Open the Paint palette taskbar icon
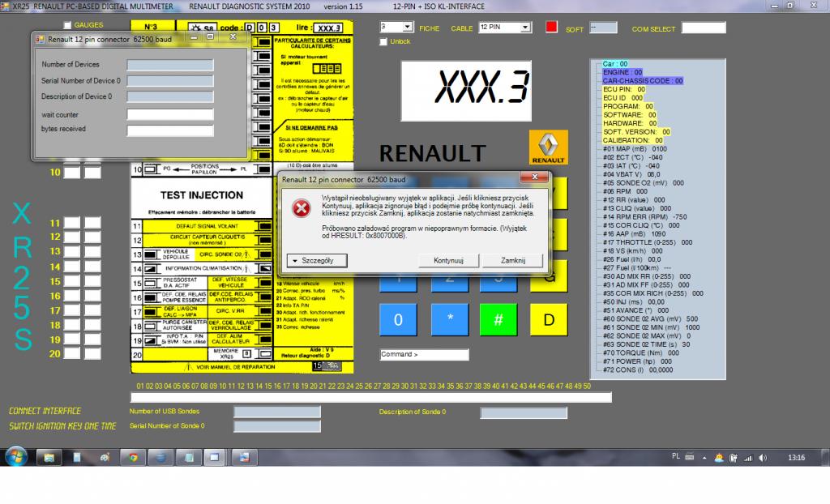This screenshot has height=504, width=830. click(x=105, y=458)
